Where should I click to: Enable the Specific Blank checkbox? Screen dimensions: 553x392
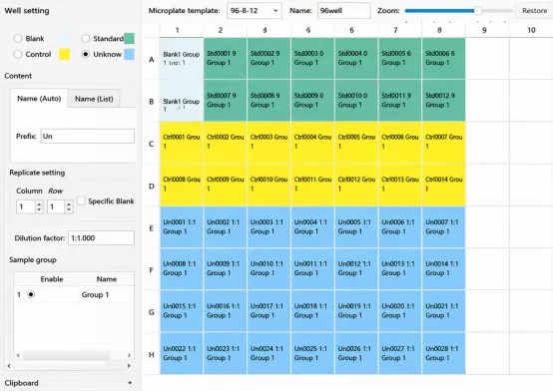click(81, 200)
